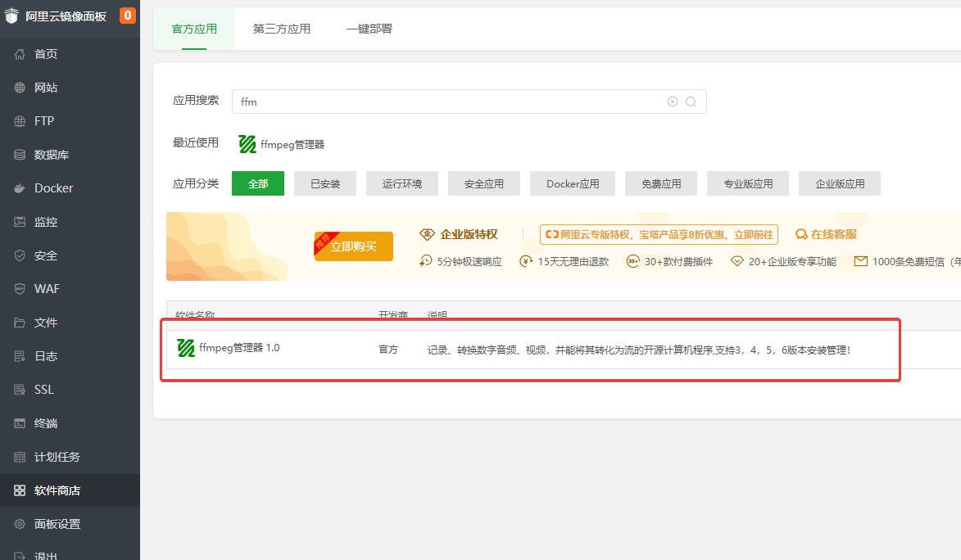
Task: Focus the 应用搜索 input field
Action: pos(469,102)
